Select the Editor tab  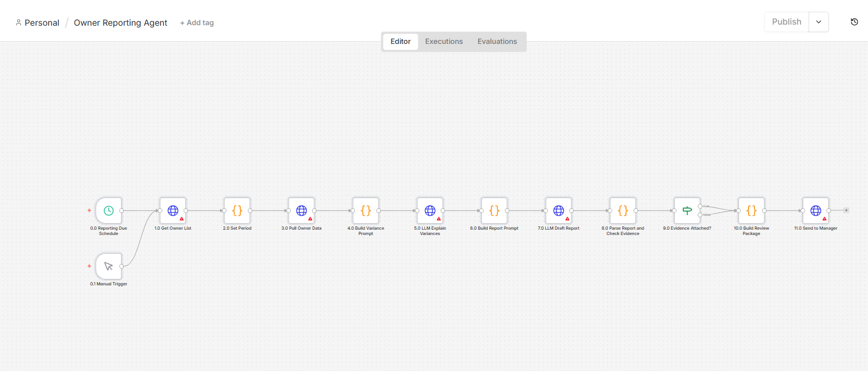(401, 41)
